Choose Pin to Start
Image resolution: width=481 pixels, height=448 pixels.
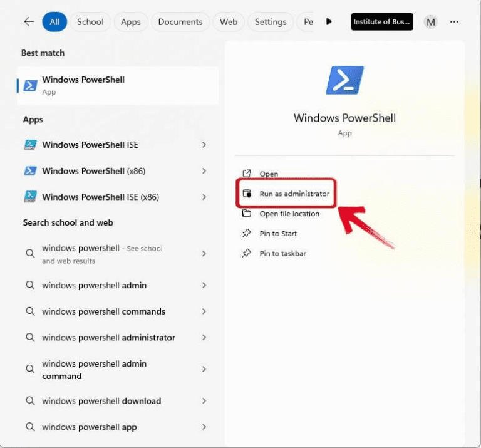pos(278,234)
